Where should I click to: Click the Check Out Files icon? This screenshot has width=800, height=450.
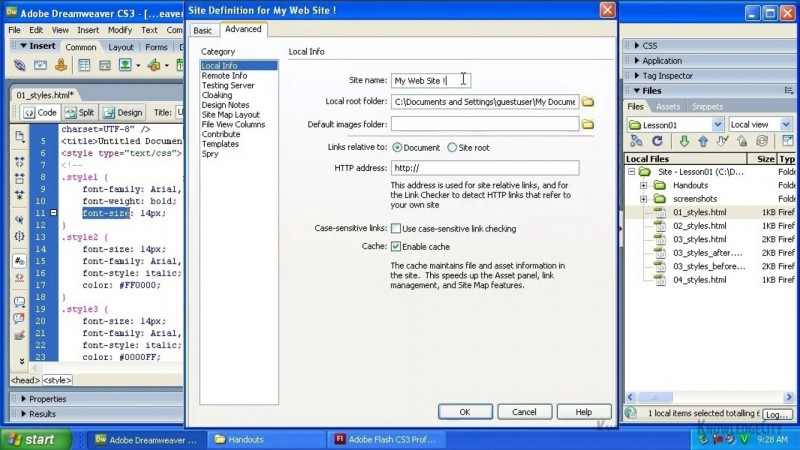(x=722, y=141)
